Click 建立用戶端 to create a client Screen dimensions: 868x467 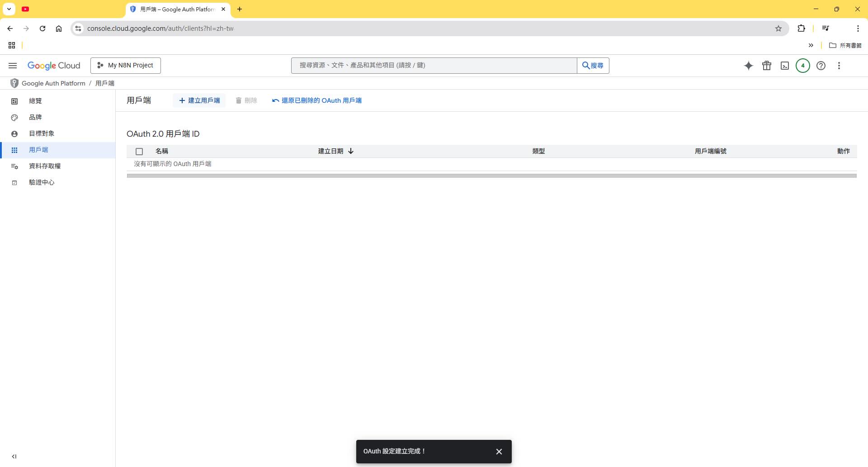pos(199,100)
